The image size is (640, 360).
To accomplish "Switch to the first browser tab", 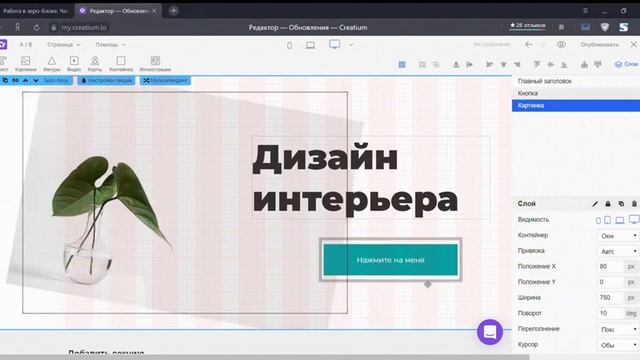I will [36, 11].
